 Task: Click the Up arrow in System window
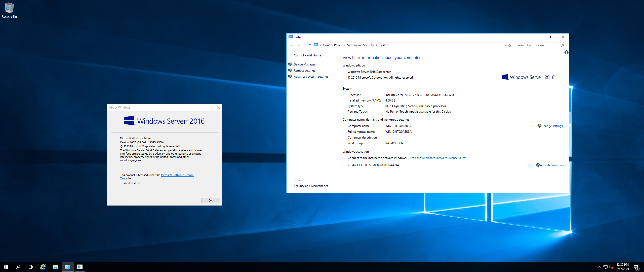point(310,45)
